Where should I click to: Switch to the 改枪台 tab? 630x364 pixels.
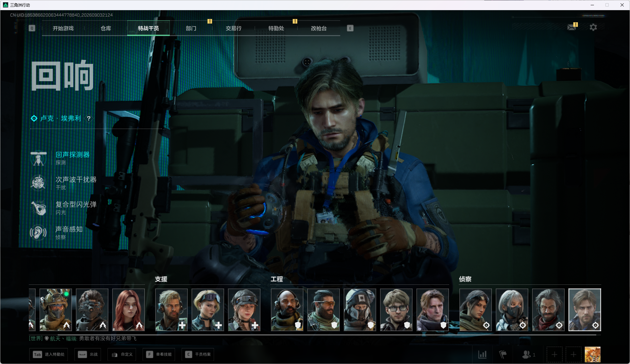[319, 28]
